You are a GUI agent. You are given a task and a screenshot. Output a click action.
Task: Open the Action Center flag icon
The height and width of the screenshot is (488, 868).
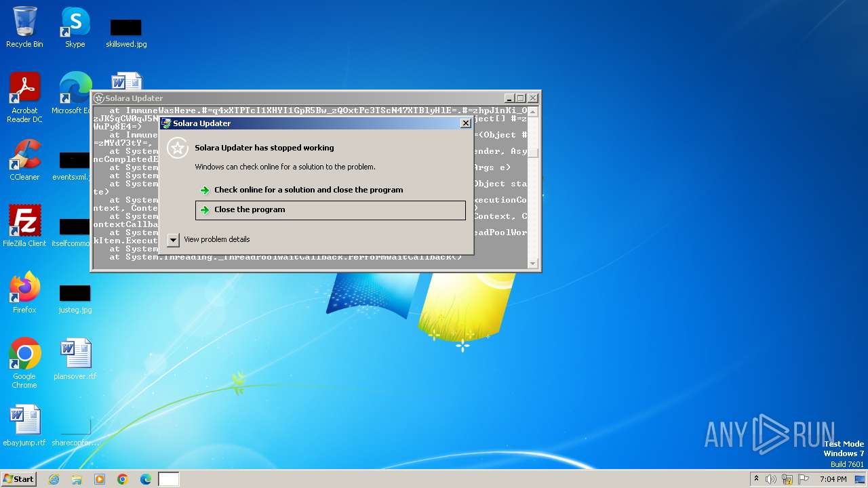click(804, 479)
